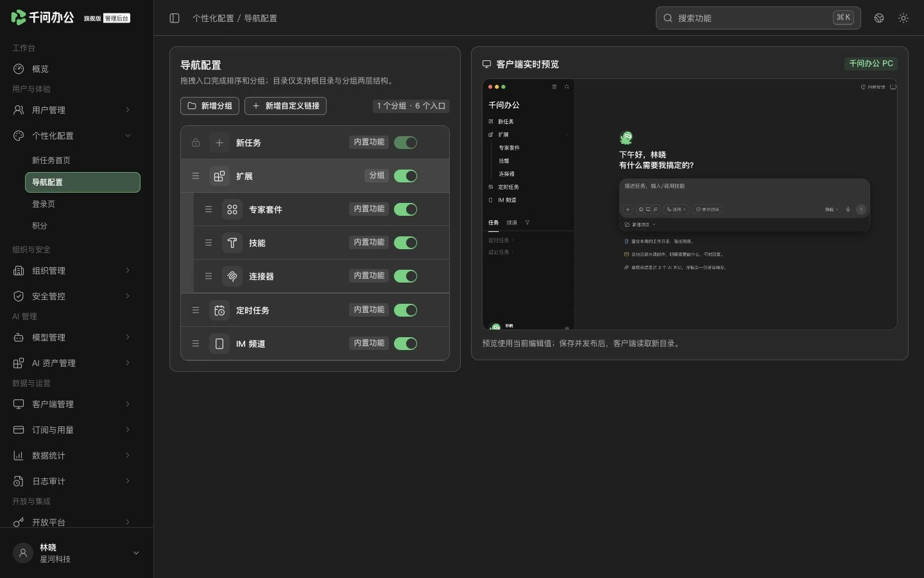Expand 组织管理 menu

(77, 270)
